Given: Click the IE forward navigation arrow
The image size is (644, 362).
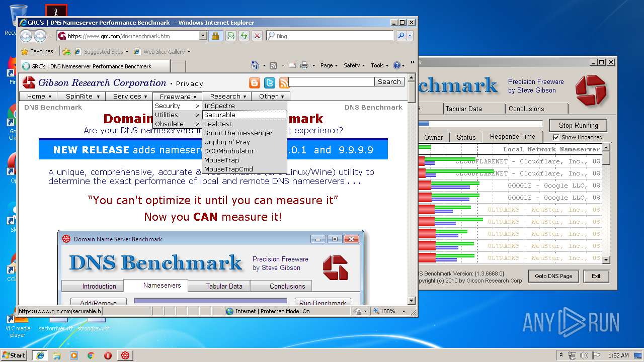Looking at the screenshot, I should [x=40, y=36].
